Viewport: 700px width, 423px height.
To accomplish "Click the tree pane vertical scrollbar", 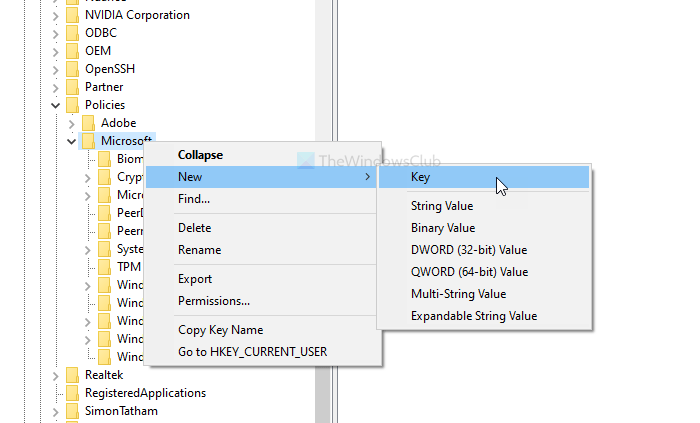I will [324, 250].
